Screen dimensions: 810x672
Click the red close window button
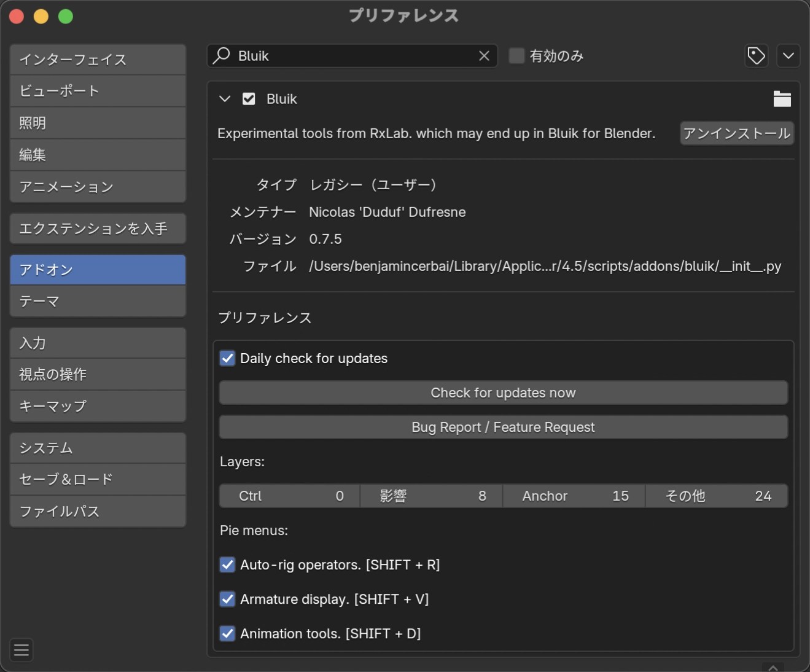coord(17,17)
